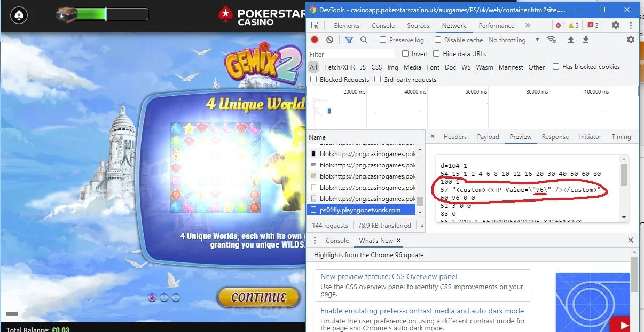Click the export HAR download arrow
Viewport: 644px width, 332px height.
[x=586, y=40]
